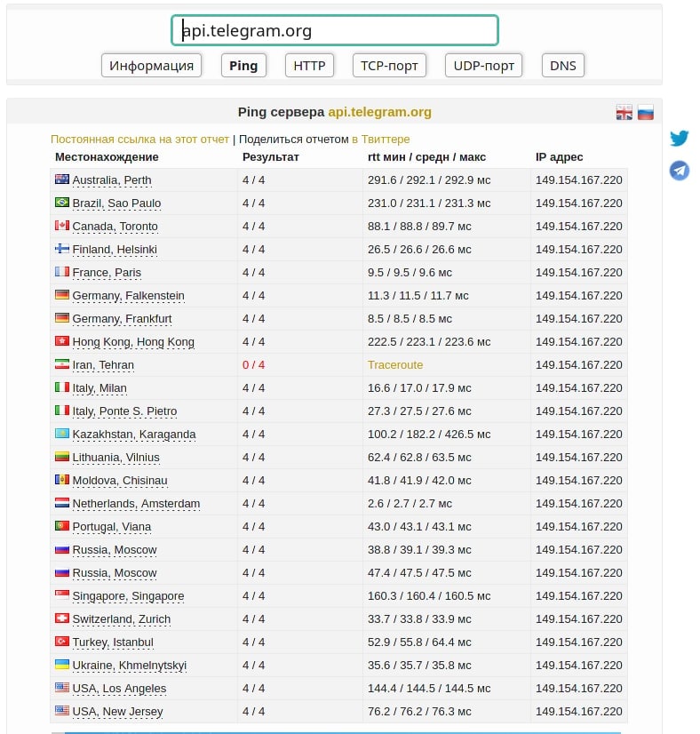The height and width of the screenshot is (734, 700).
Task: Click the Brazil flag icon
Action: (x=62, y=203)
